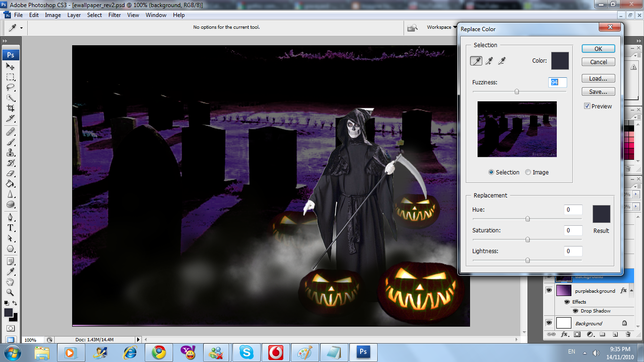644x362 pixels.
Task: Select the Quick Selection wand tool
Action: [x=10, y=98]
